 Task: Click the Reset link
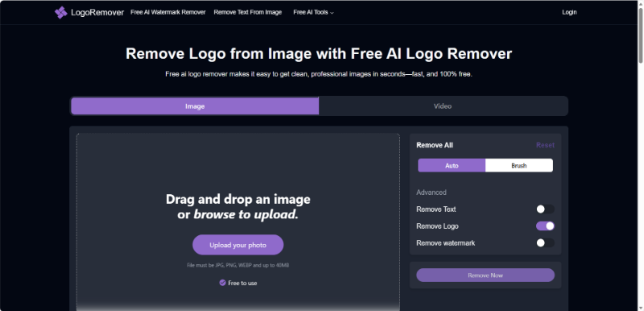coord(546,145)
